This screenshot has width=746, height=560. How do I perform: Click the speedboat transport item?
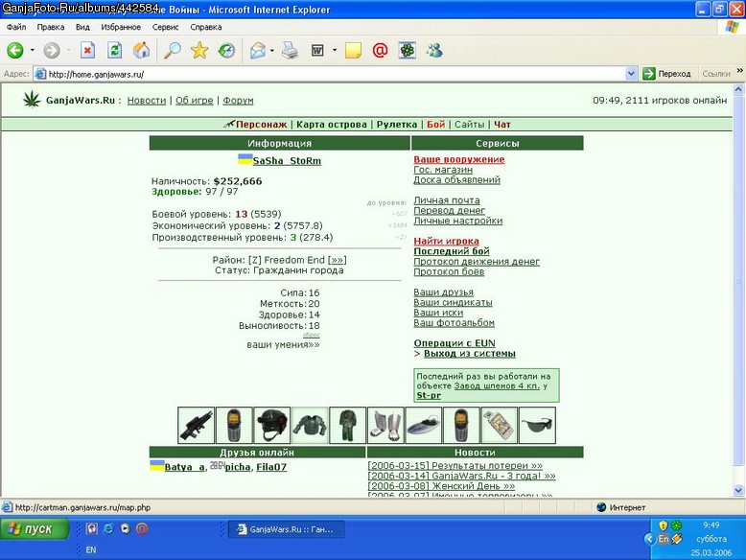point(424,426)
